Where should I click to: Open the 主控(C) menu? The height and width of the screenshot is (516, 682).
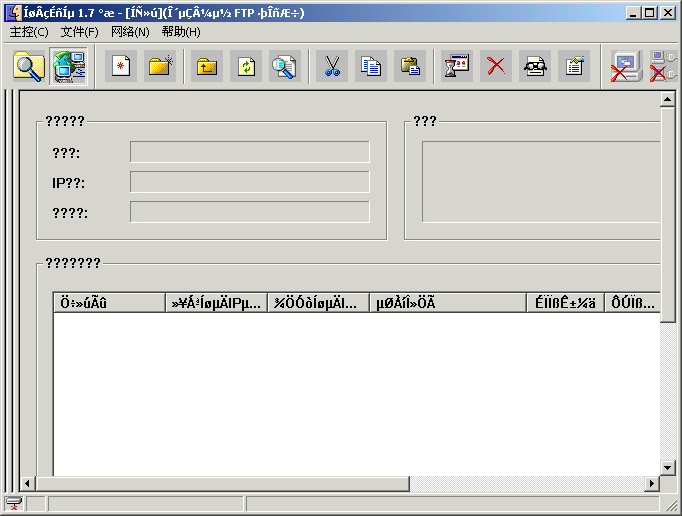[x=29, y=32]
